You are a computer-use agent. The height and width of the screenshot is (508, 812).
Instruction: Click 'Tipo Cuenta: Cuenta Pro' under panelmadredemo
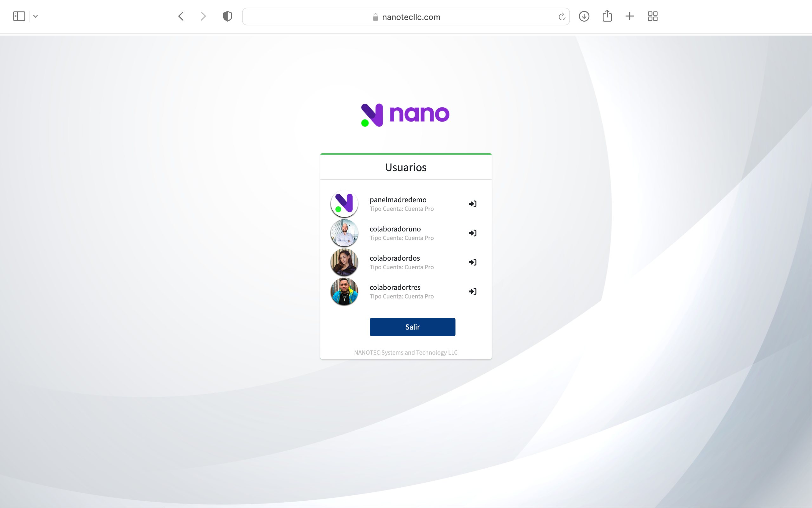point(402,209)
